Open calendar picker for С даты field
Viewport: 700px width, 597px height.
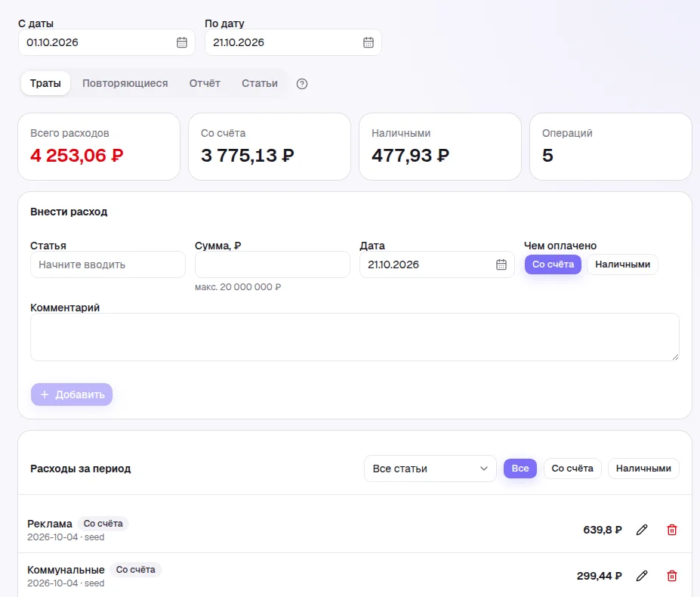coord(182,42)
